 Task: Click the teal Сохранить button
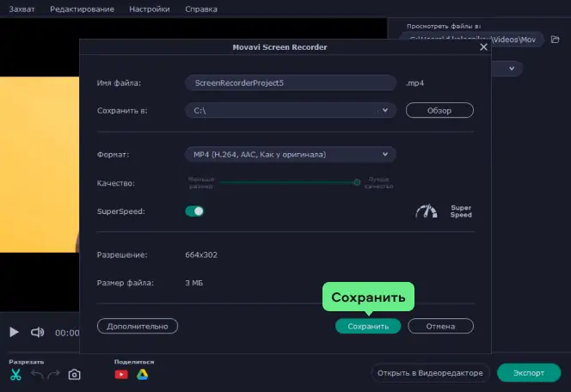(368, 326)
